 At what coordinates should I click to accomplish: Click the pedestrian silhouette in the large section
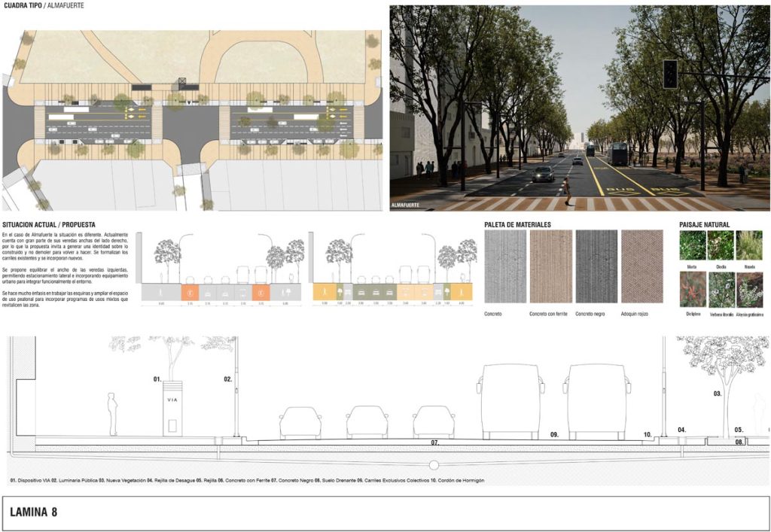(x=112, y=415)
